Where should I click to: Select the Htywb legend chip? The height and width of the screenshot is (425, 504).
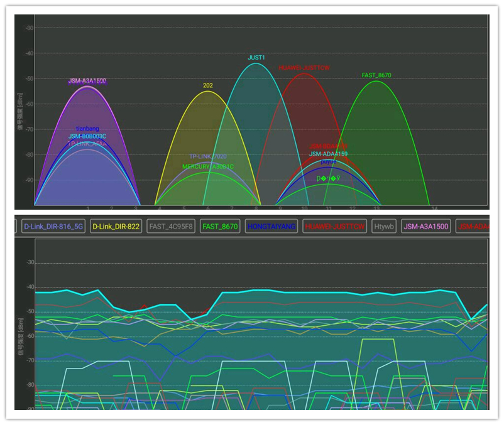click(383, 227)
